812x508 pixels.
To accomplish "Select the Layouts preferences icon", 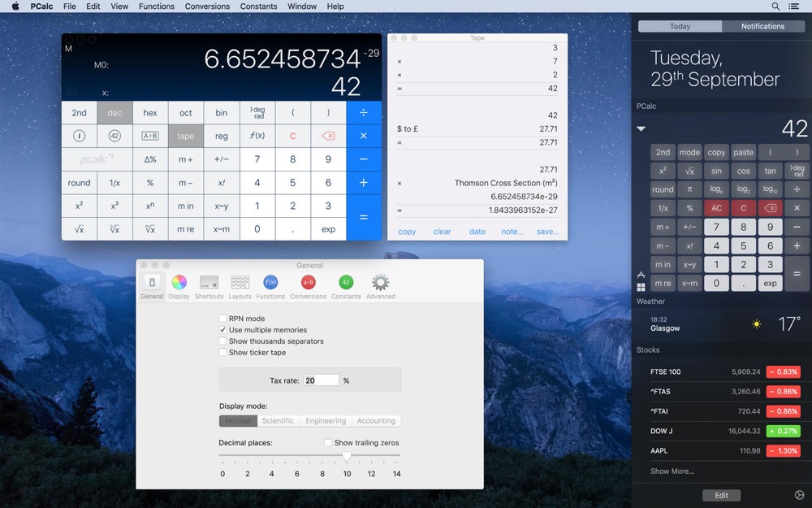I will click(240, 283).
